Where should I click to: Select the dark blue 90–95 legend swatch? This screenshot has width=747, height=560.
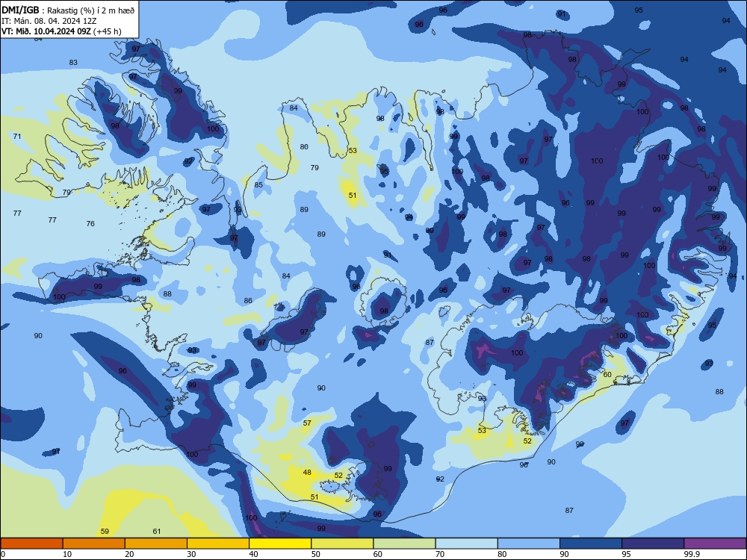[591, 544]
